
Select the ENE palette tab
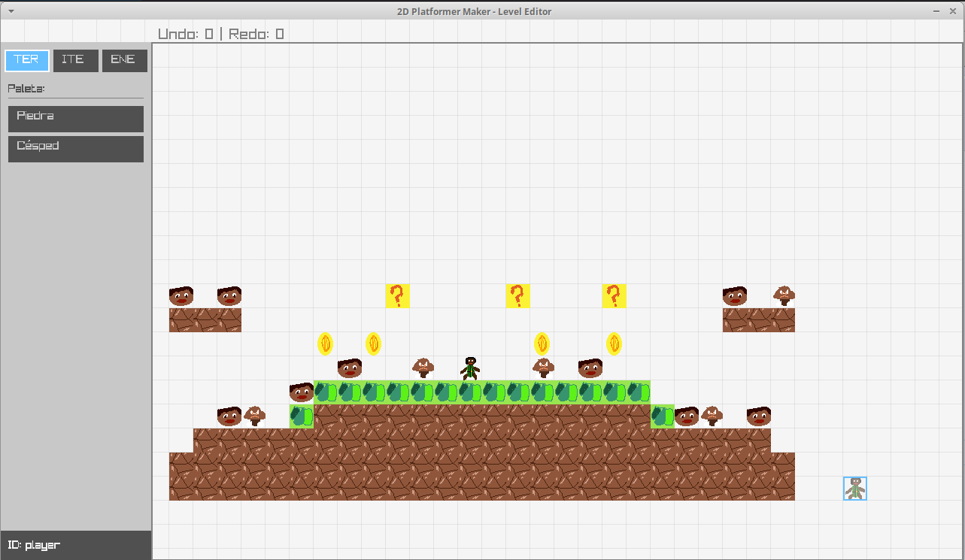(125, 61)
